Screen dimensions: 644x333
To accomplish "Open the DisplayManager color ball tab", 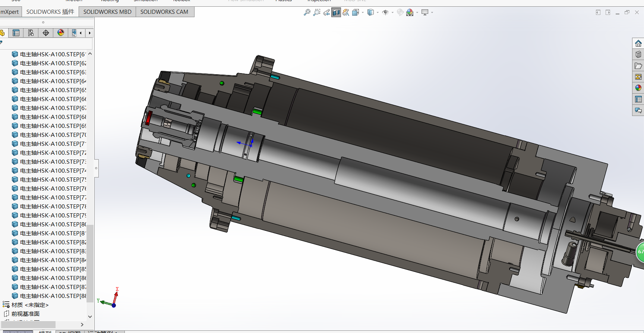I will pos(60,33).
